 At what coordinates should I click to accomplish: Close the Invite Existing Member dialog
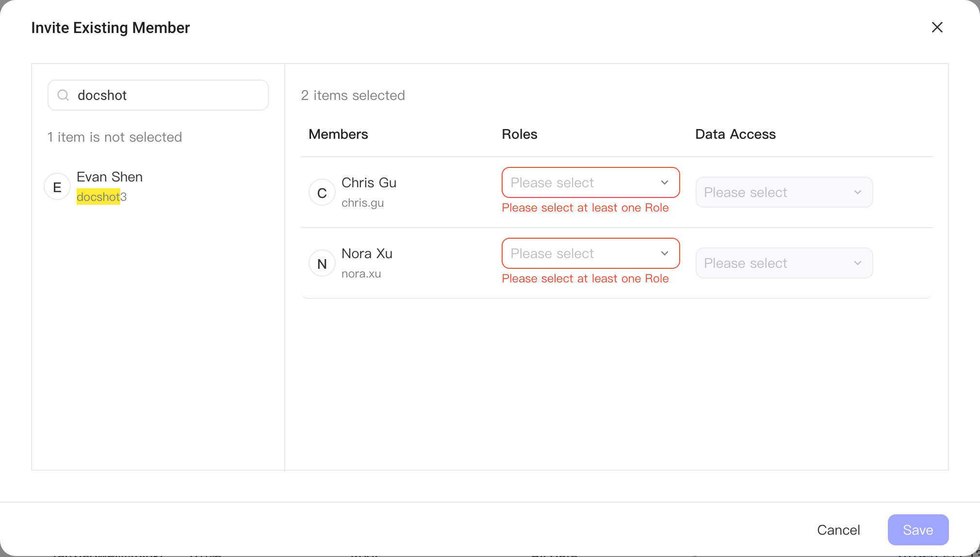937,27
